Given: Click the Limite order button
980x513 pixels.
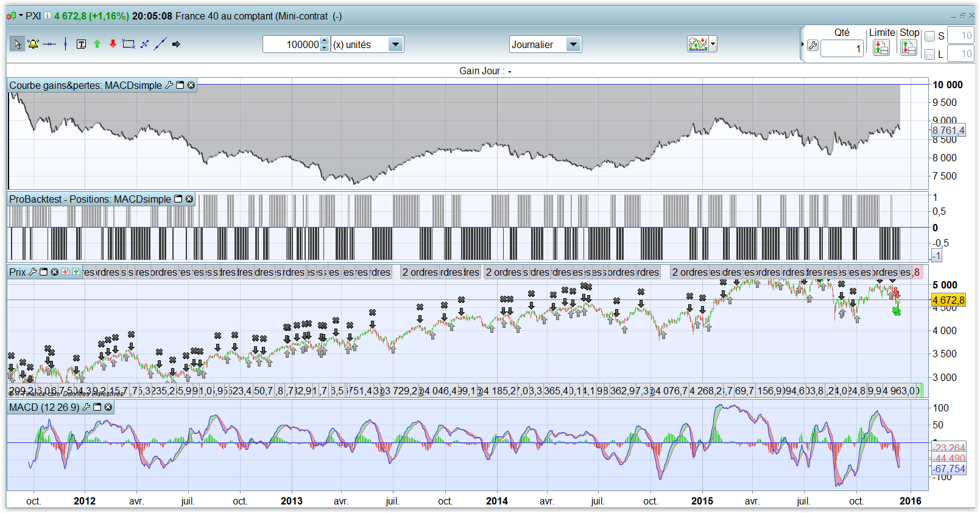Looking at the screenshot, I should [x=881, y=47].
